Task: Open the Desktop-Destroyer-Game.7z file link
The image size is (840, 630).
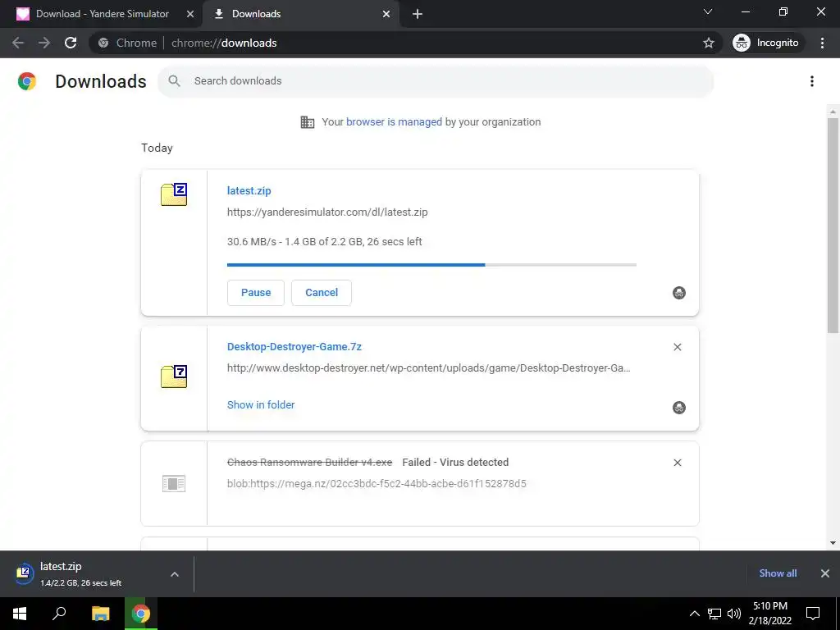Action: coord(294,347)
